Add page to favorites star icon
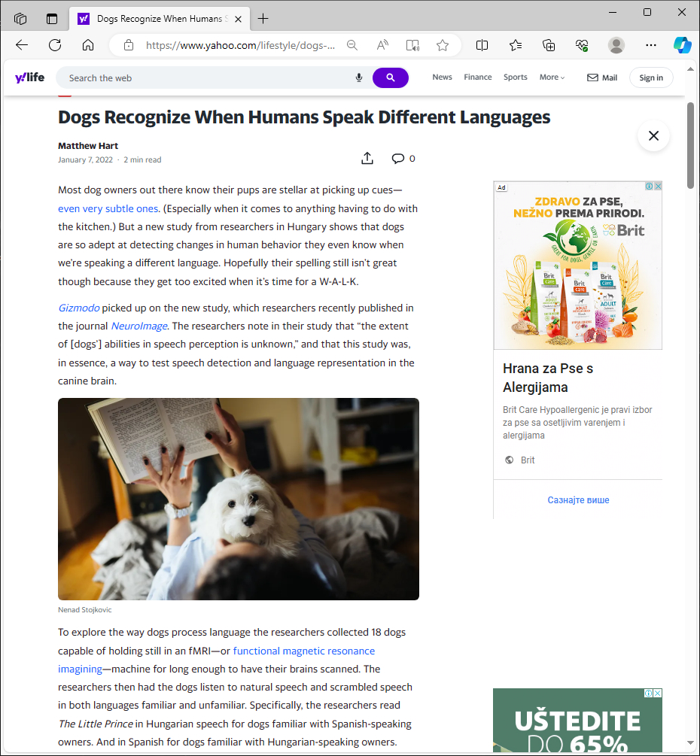Viewport: 700px width, 756px height. (x=443, y=45)
